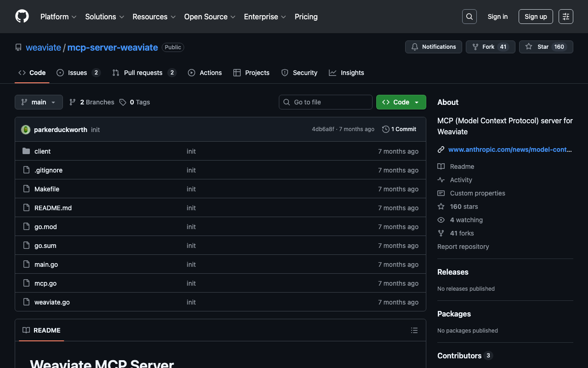Open the README outline list icon

[x=414, y=330]
